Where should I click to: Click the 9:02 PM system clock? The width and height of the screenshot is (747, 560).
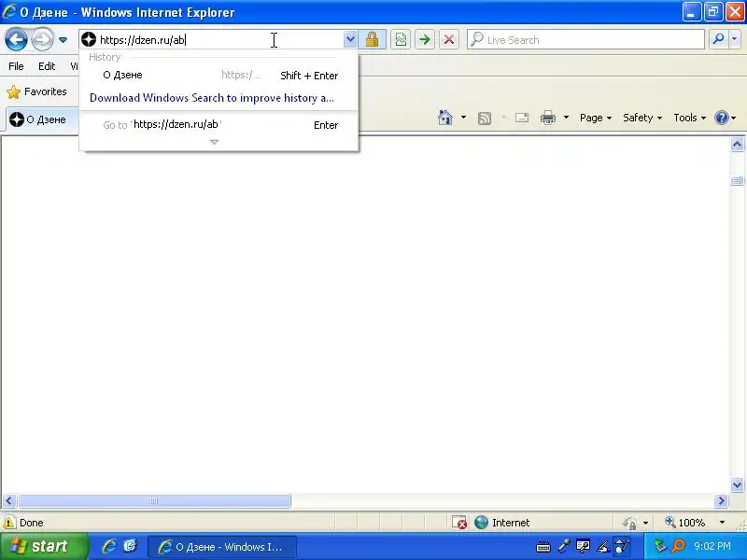712,546
